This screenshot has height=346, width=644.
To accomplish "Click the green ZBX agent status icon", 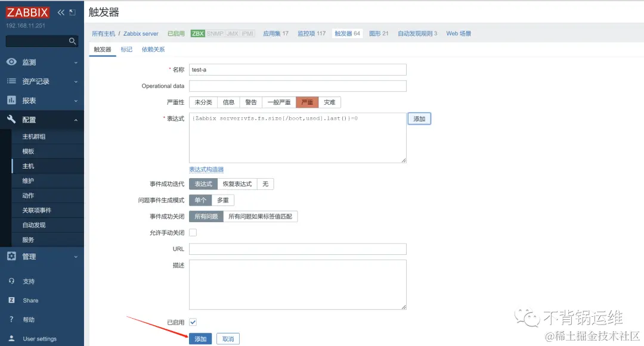I will pos(197,33).
